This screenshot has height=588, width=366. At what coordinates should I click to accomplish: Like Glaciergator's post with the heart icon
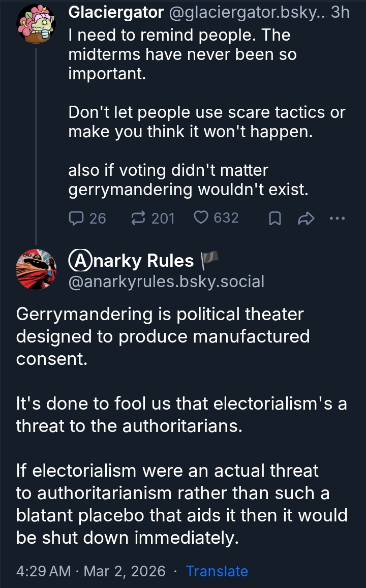click(x=201, y=218)
